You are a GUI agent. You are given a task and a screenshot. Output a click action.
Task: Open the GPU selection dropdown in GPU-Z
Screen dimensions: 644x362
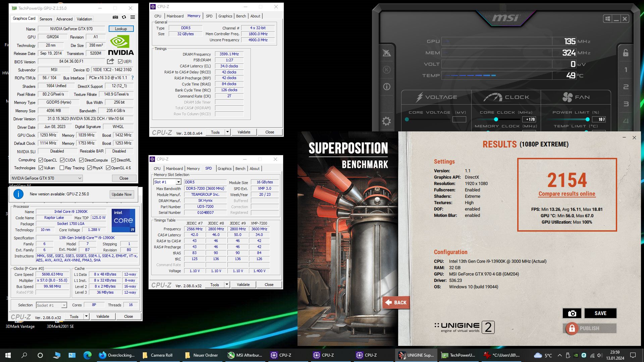(46, 178)
